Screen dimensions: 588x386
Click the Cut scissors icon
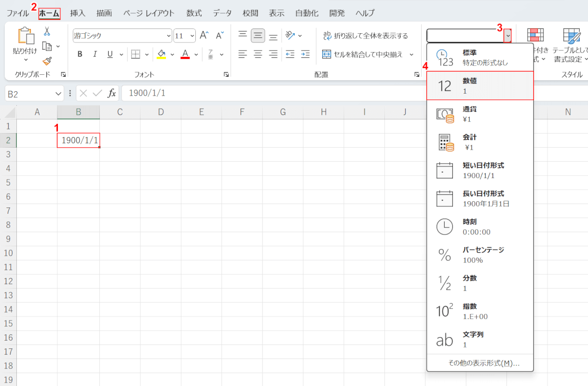click(x=47, y=31)
